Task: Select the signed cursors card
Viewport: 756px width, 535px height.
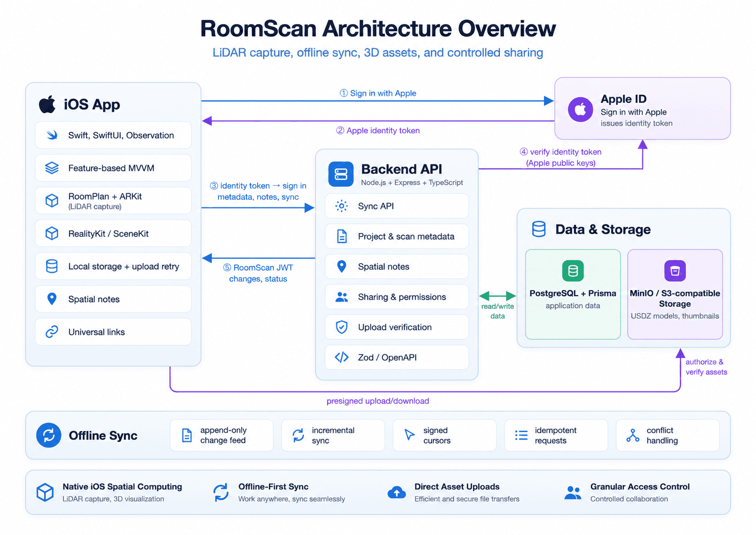Action: click(x=445, y=435)
